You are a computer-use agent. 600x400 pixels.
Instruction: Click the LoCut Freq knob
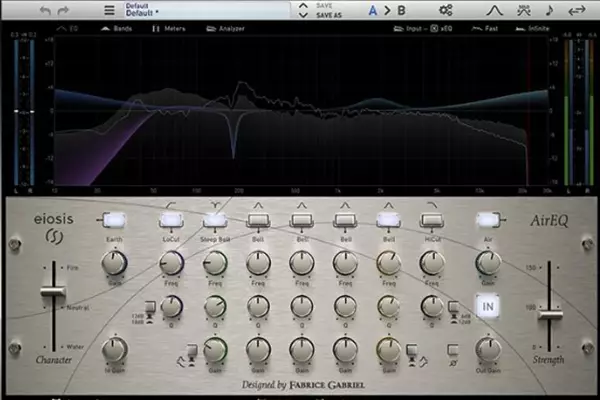point(171,263)
